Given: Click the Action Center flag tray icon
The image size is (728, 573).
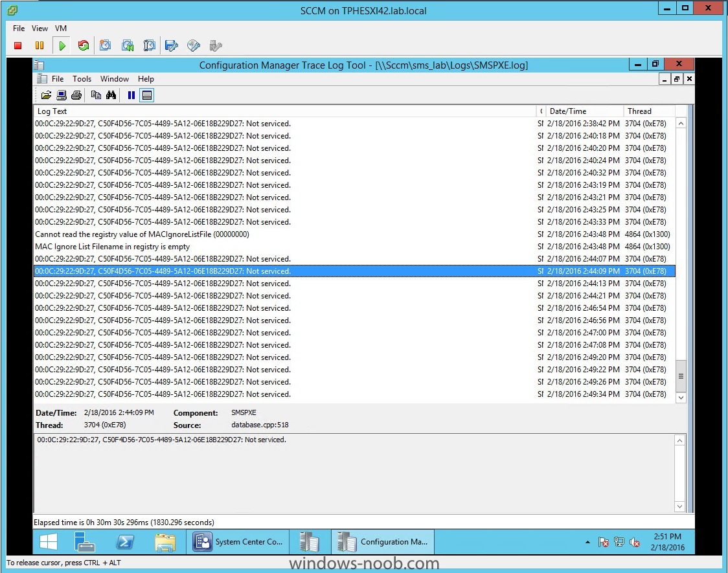Looking at the screenshot, I should 604,542.
